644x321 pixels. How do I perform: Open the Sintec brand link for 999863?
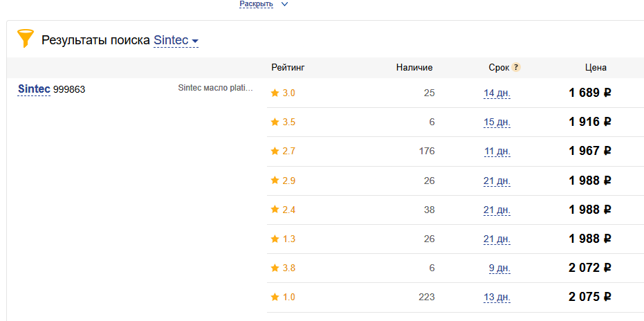point(34,89)
